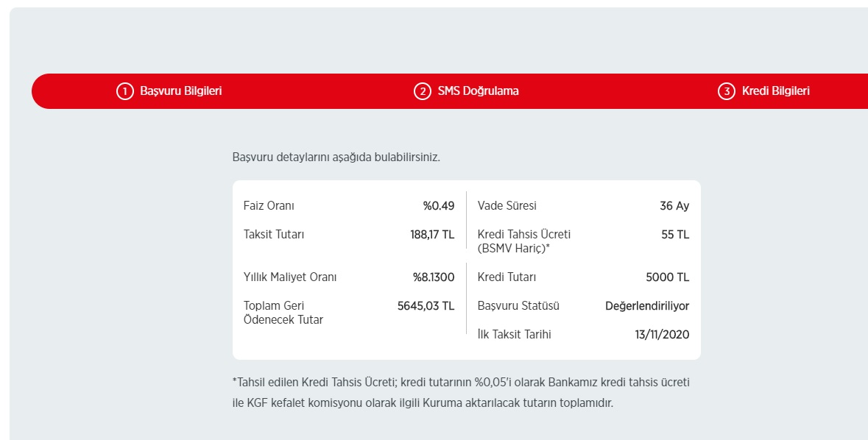
Task: Click the step 3 circle icon
Action: 727,91
